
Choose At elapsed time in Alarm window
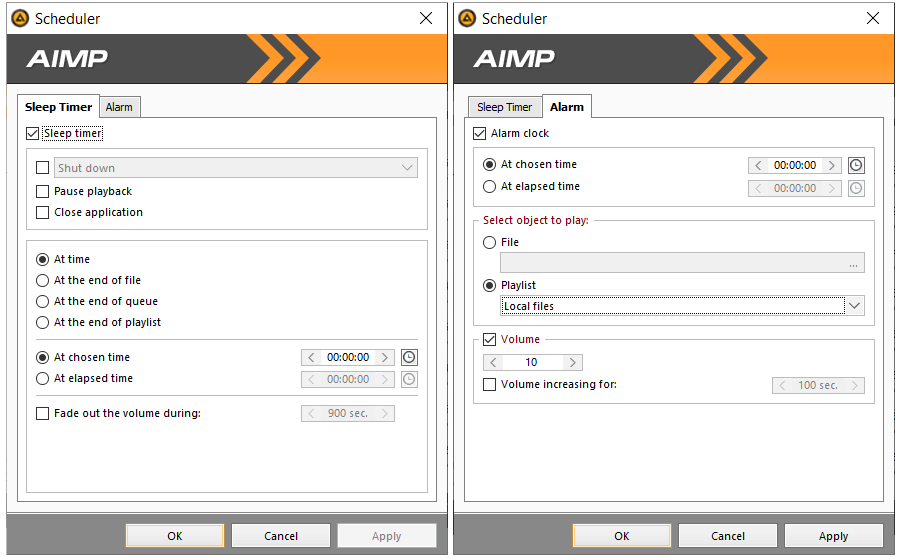pos(490,186)
